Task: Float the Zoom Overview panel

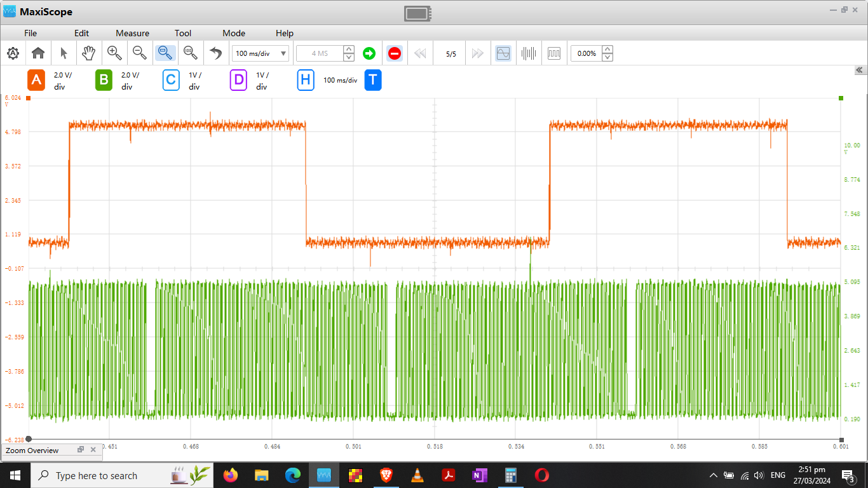Action: pyautogui.click(x=81, y=450)
